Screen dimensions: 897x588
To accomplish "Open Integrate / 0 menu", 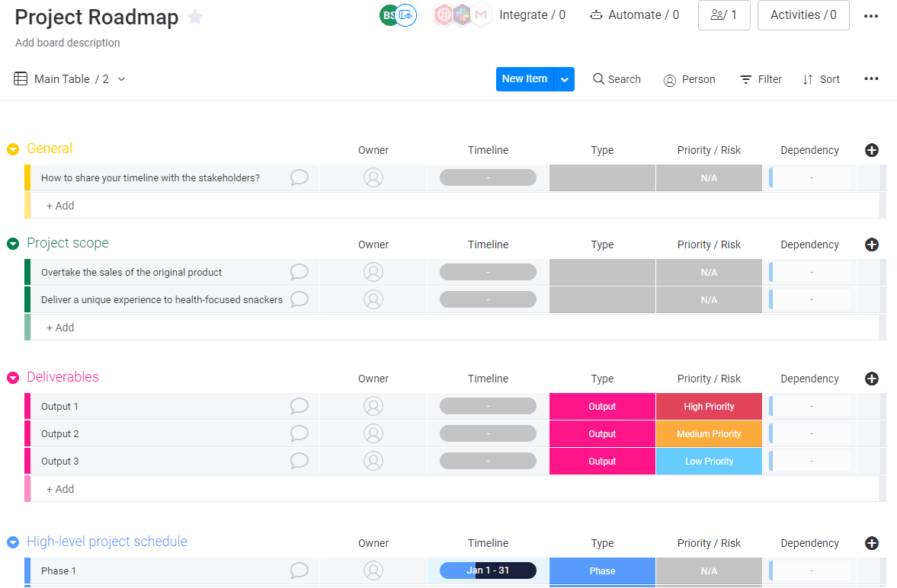I will tap(532, 14).
